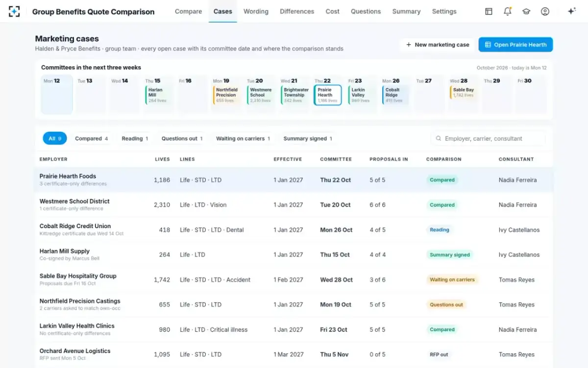Open the Harlan Mill Supply row

pos(294,255)
